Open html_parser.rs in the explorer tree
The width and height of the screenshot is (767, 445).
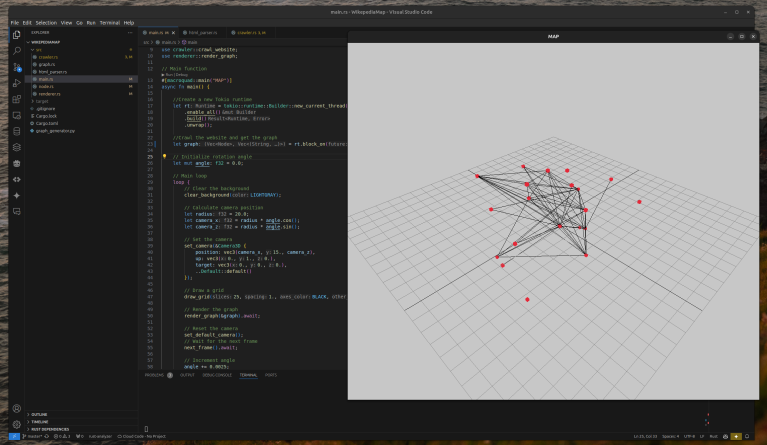[81, 71]
